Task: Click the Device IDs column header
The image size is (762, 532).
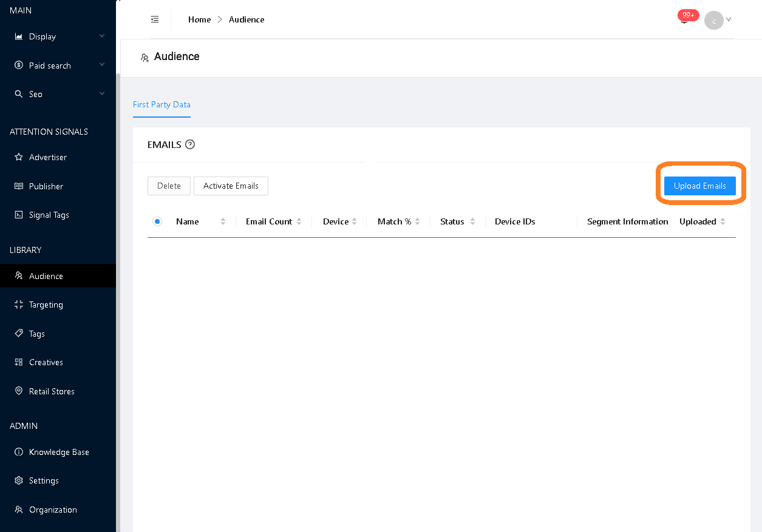Action: tap(515, 221)
